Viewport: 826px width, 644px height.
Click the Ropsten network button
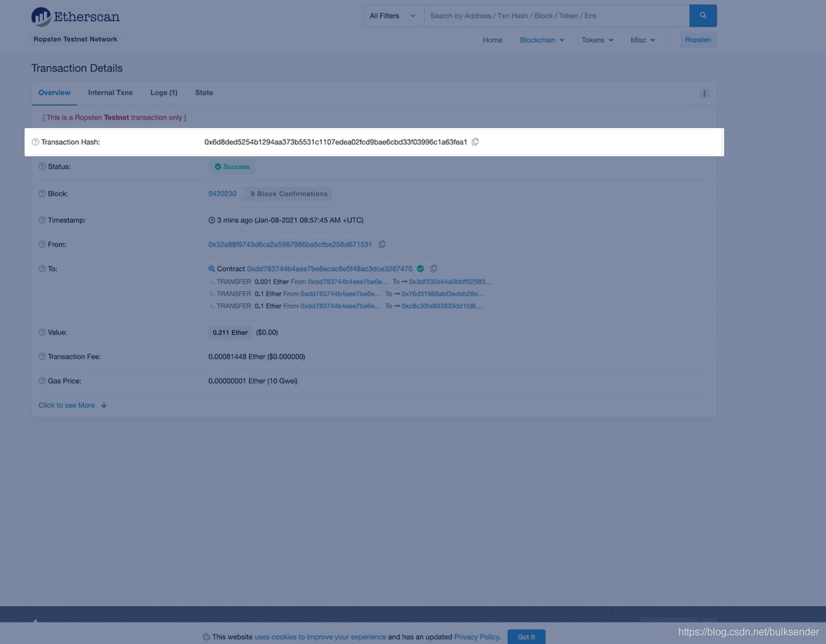(698, 40)
